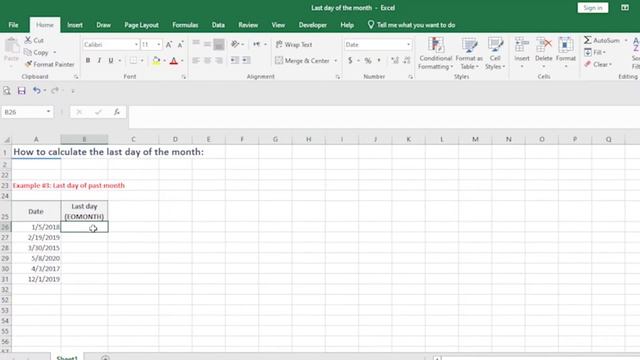Click the Redo arrow
Screen dimensions: 640x360
click(55, 90)
